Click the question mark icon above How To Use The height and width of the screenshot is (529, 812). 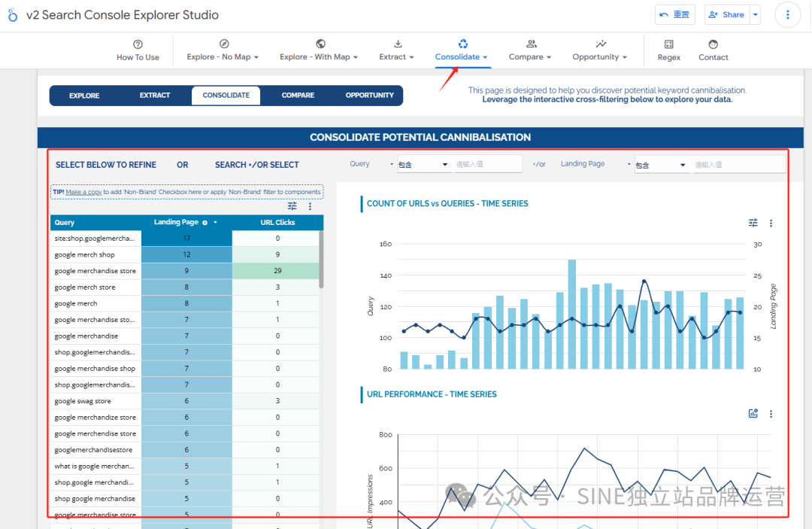click(x=138, y=44)
